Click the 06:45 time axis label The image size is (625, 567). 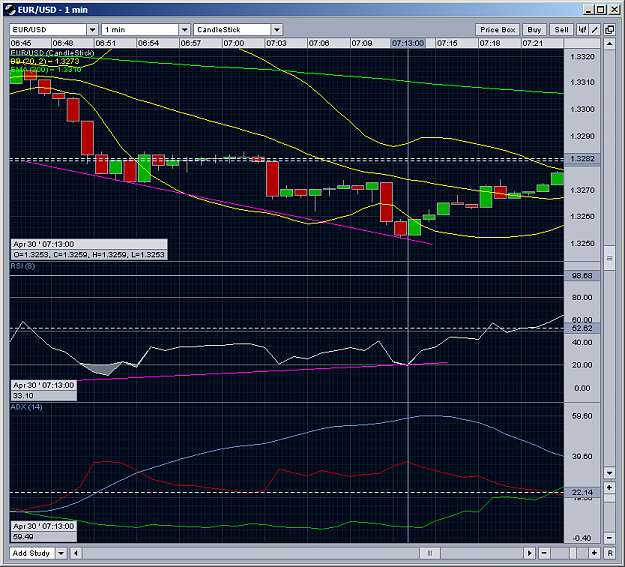coord(21,43)
